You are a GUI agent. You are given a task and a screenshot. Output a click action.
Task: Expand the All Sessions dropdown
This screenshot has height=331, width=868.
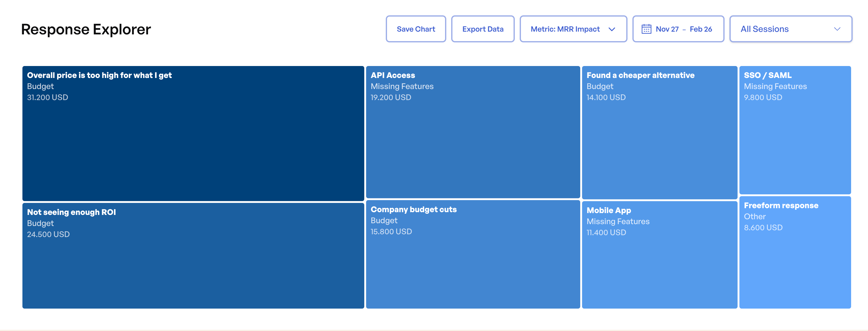[790, 29]
